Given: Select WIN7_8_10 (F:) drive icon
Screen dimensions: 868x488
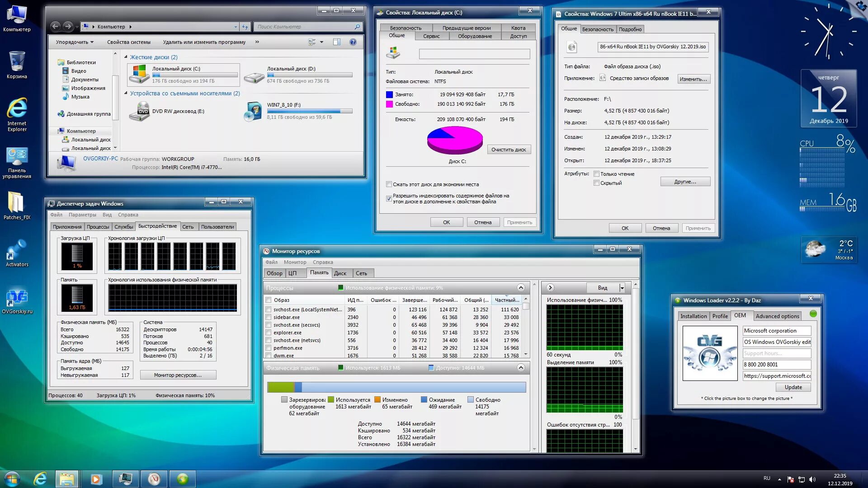Looking at the screenshot, I should pos(254,111).
